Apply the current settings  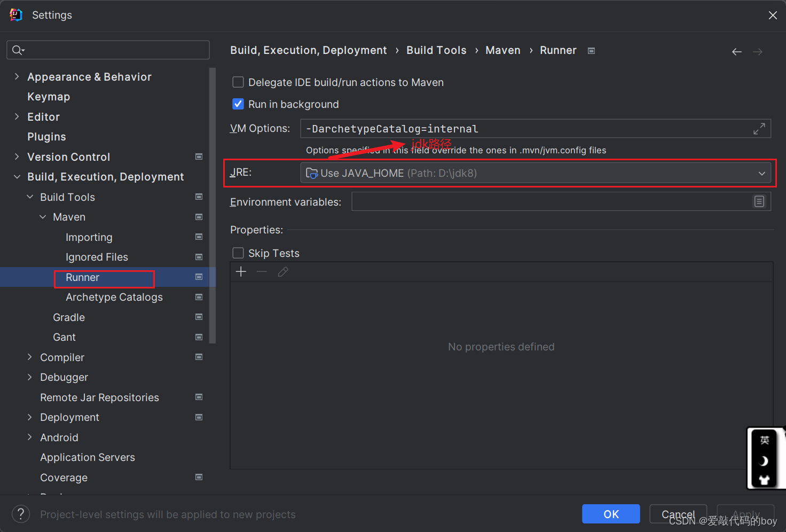click(x=745, y=514)
